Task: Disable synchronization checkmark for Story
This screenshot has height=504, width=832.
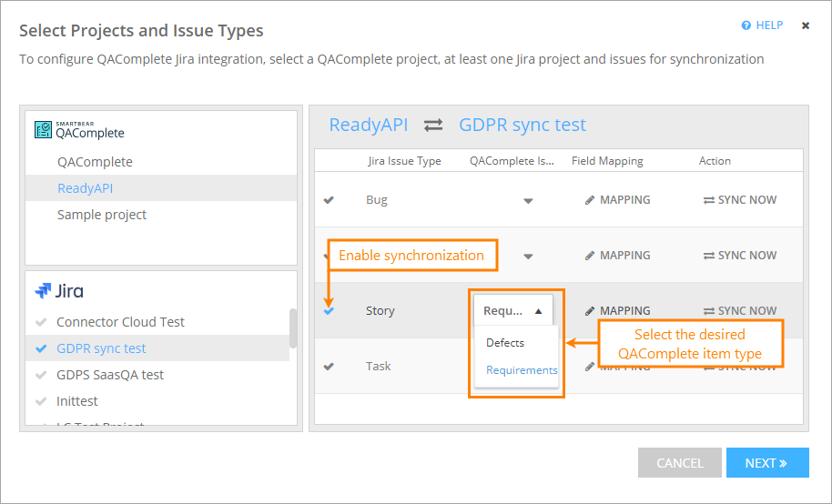Action: tap(329, 311)
